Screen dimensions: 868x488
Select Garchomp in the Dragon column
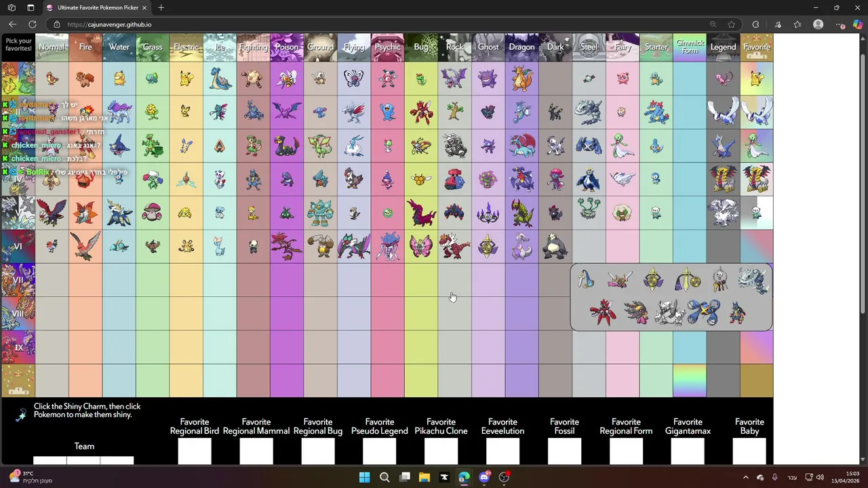[521, 179]
